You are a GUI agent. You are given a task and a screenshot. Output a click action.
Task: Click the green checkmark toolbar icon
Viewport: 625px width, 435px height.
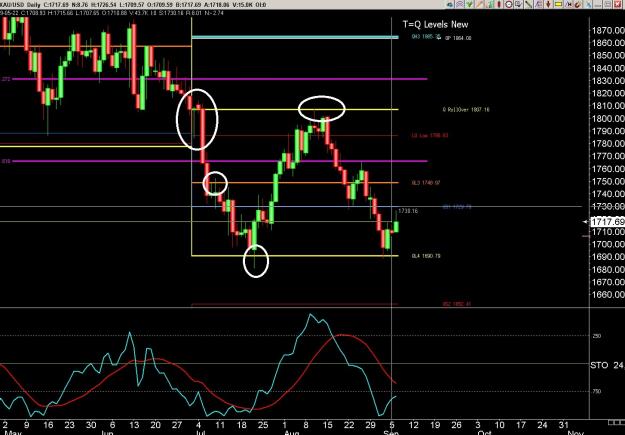pyautogui.click(x=470, y=4)
